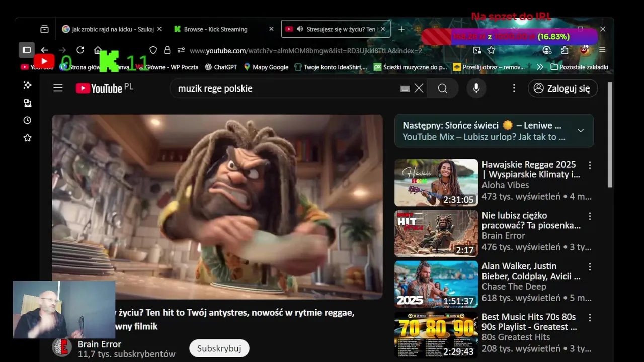Sign in with Zaloguj się button

tap(562, 88)
